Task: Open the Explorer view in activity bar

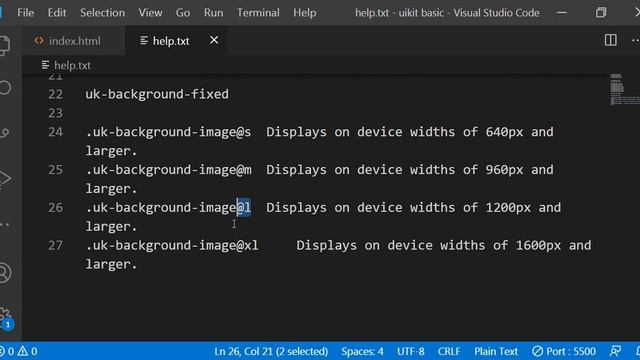Action: [4, 45]
